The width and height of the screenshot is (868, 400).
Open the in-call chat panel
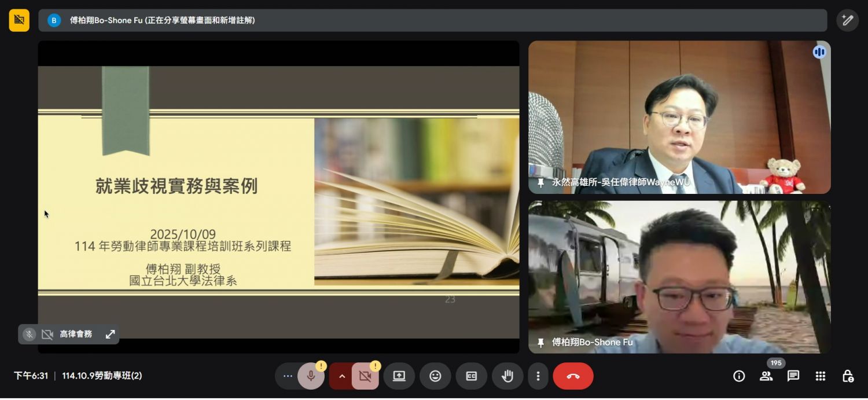[793, 376]
